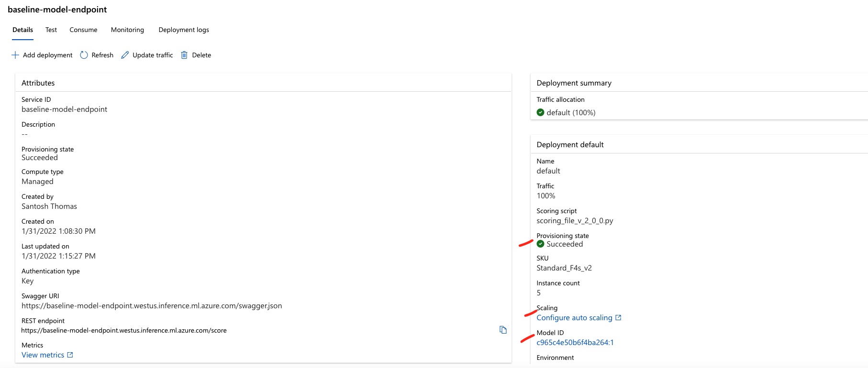Click the Created by value Santosh Thomas
The width and height of the screenshot is (868, 368).
click(x=49, y=206)
